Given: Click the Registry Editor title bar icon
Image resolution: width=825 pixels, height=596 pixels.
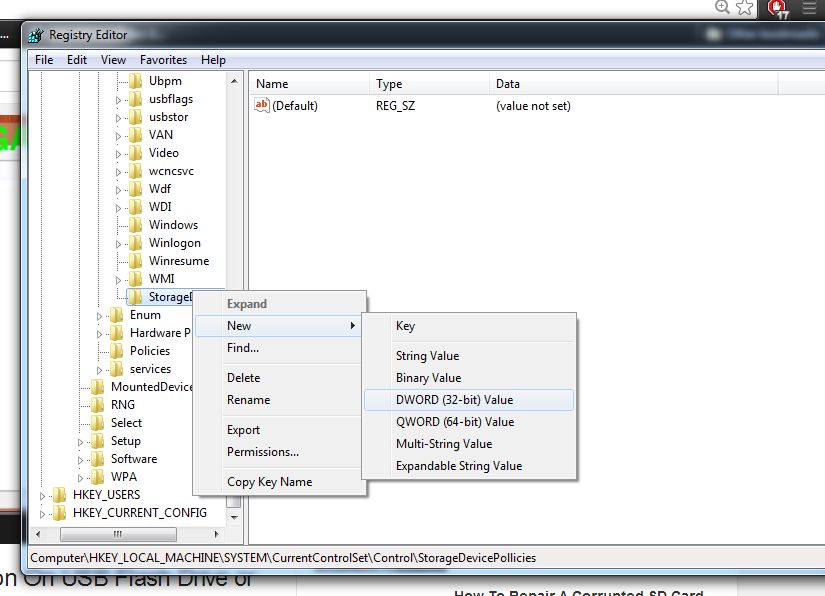Looking at the screenshot, I should point(36,35).
